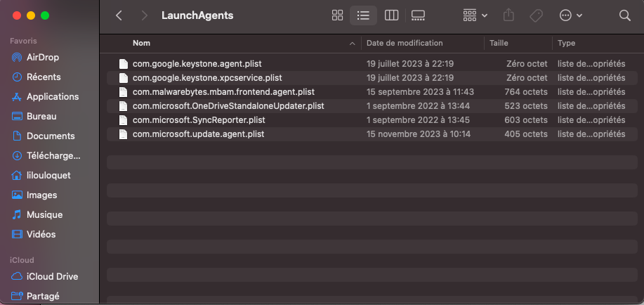Image resolution: width=644 pixels, height=305 pixels.
Task: Open the group-by options dropdown
Action: pos(475,15)
